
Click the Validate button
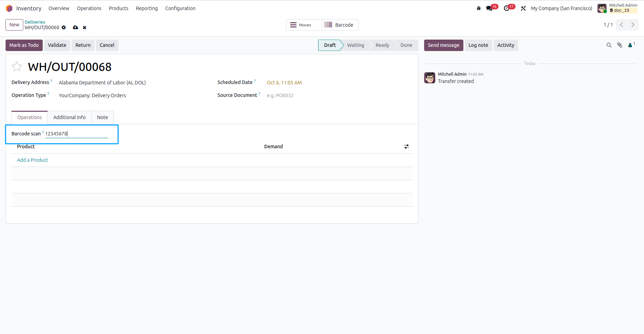click(x=57, y=45)
